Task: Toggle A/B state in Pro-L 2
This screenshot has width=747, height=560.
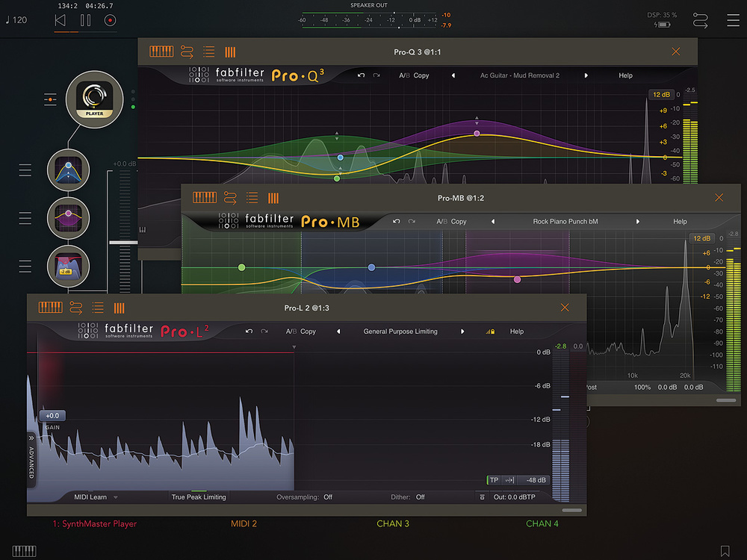Action: coord(291,331)
